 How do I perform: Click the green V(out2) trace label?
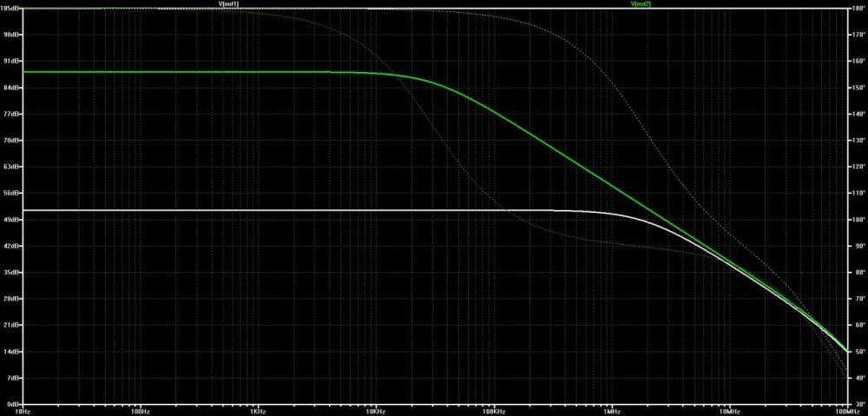coord(641,3)
